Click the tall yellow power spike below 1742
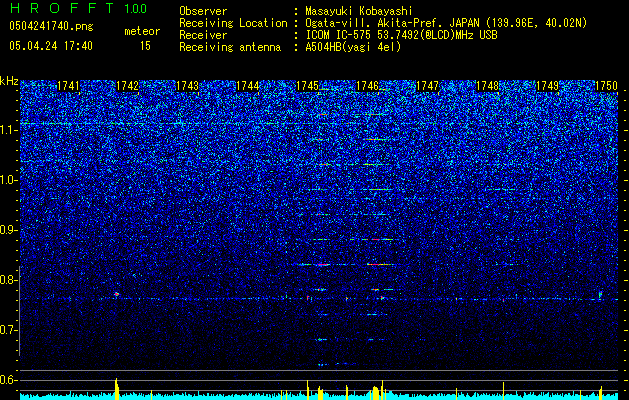 tap(117, 389)
